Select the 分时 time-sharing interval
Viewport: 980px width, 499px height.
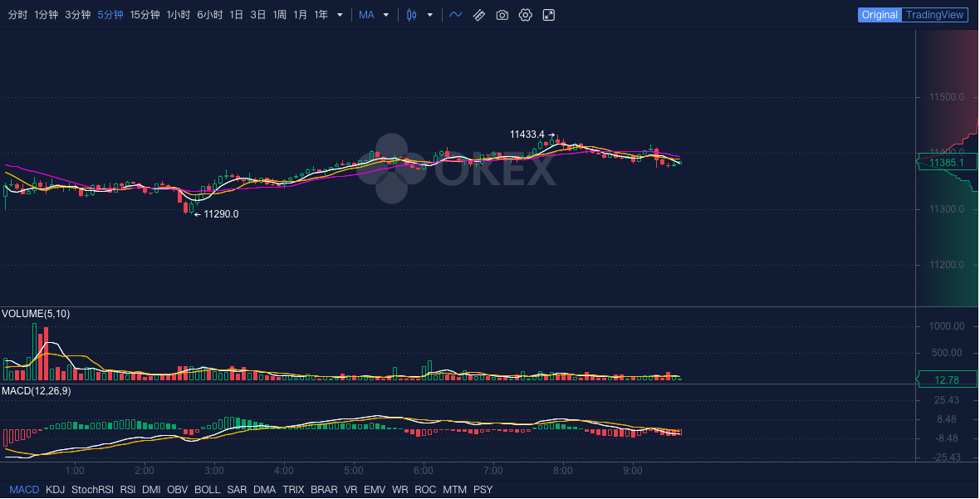pos(17,15)
